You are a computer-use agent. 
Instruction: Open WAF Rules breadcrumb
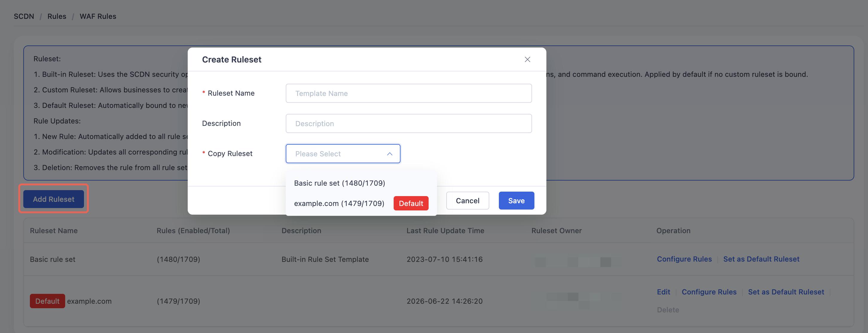click(x=98, y=16)
